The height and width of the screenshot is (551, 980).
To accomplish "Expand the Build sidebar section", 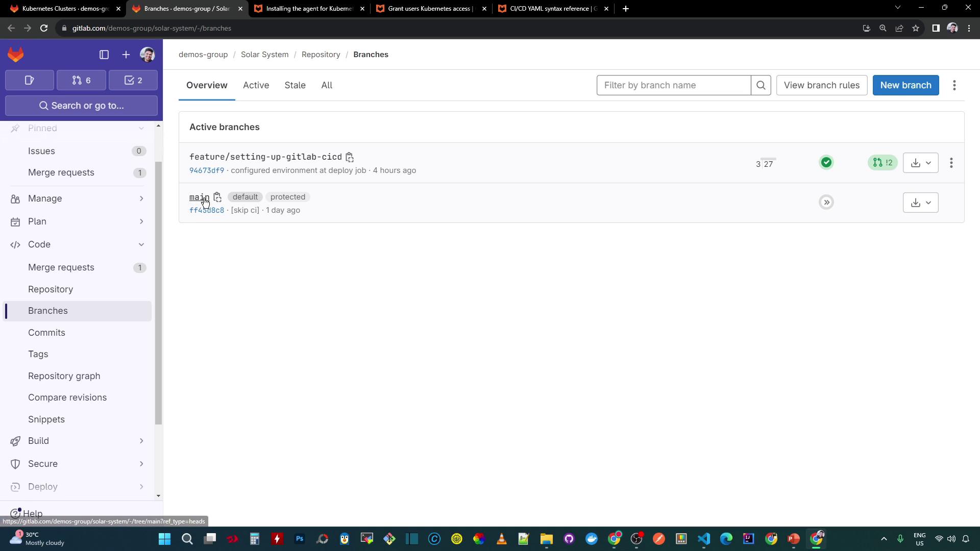I will click(78, 441).
